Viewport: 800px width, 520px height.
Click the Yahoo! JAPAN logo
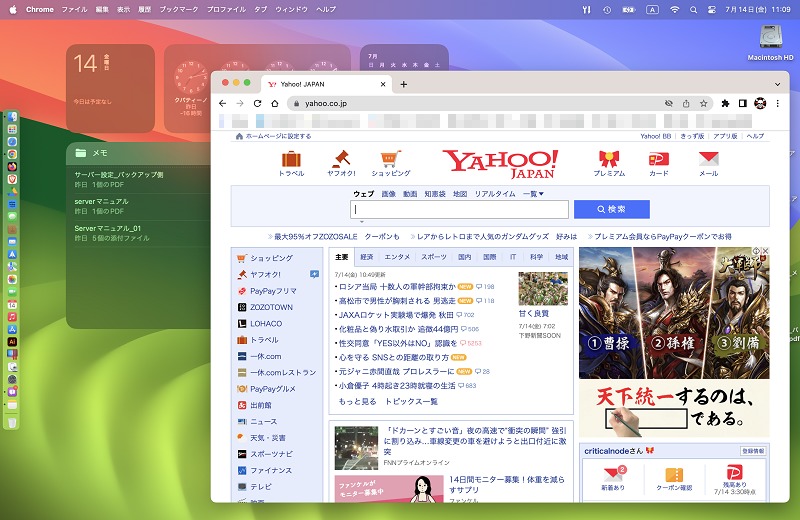pyautogui.click(x=500, y=164)
